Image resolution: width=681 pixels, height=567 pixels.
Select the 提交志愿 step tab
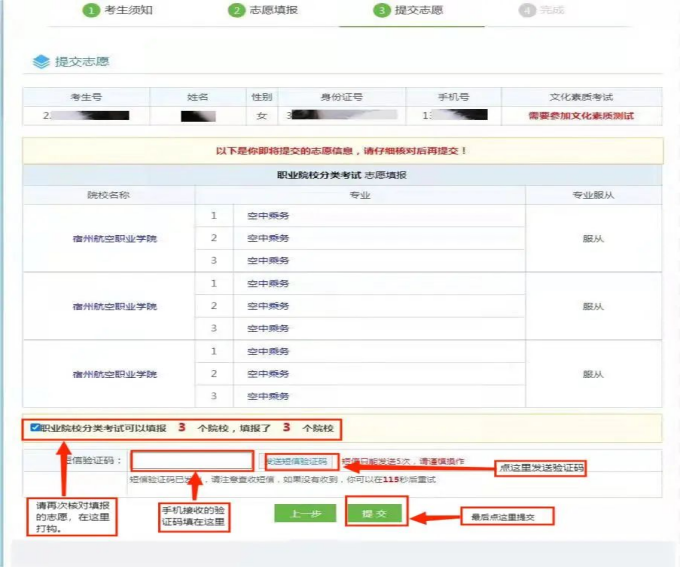click(x=408, y=10)
